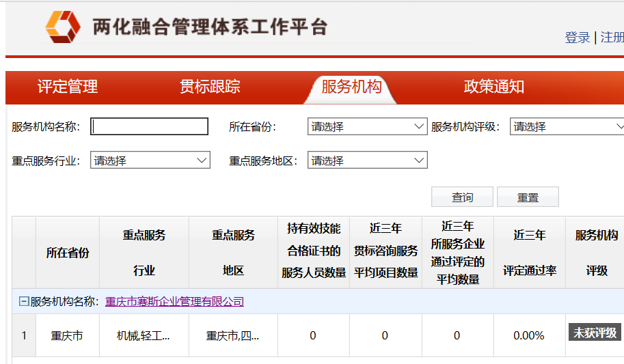Open the 贯标跟踪 tab
This screenshot has height=364, width=624.
[x=210, y=87]
